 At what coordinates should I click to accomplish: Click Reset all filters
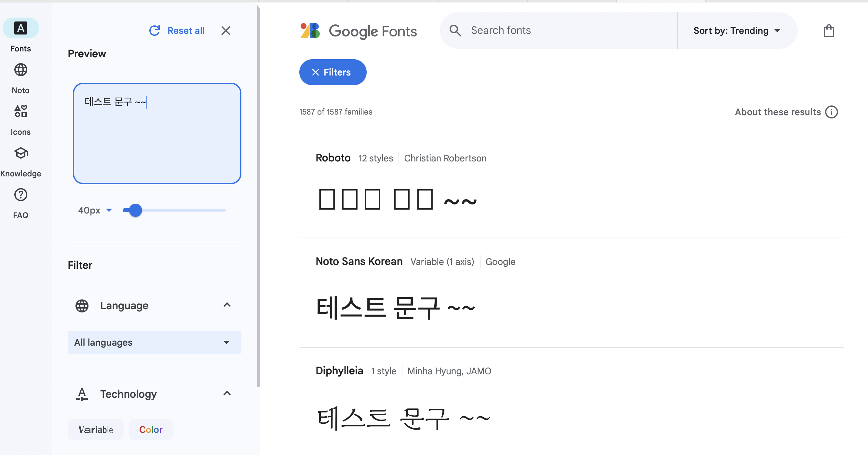tap(177, 31)
